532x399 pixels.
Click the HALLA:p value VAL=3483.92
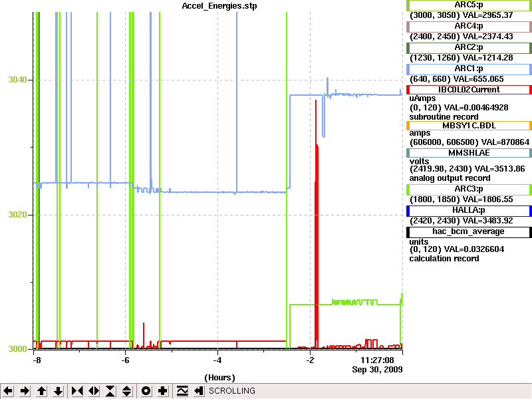coord(488,221)
